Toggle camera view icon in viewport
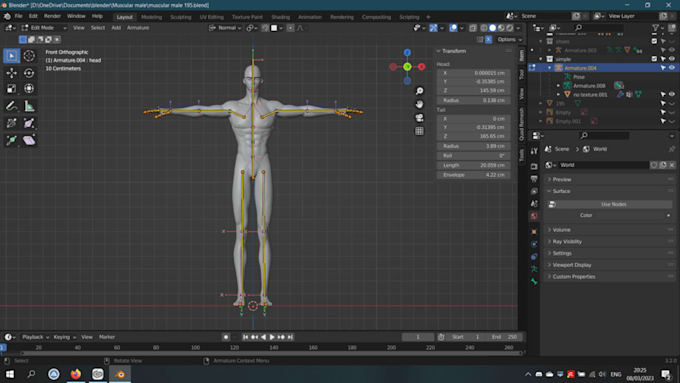The width and height of the screenshot is (680, 383). coord(419,118)
